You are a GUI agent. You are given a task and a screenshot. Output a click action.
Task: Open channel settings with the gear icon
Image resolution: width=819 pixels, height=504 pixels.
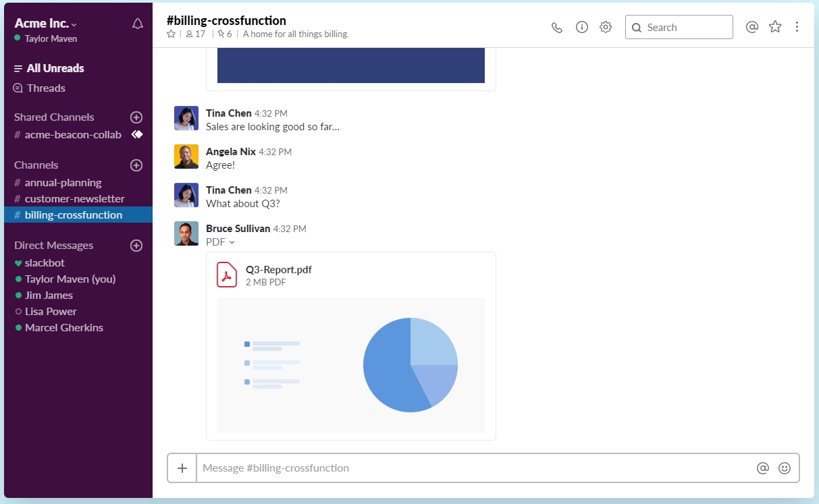(x=605, y=26)
